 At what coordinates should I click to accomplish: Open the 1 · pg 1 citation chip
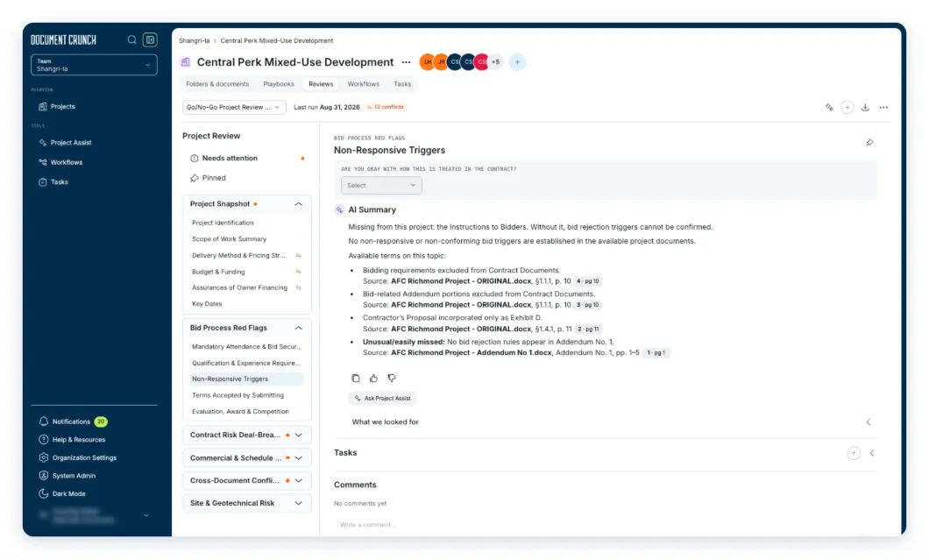tap(656, 353)
